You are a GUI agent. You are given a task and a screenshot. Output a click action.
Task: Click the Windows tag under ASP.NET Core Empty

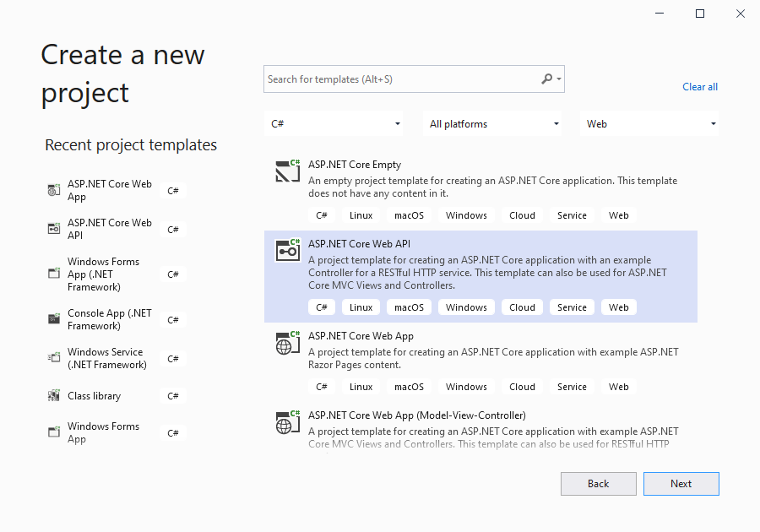(466, 215)
